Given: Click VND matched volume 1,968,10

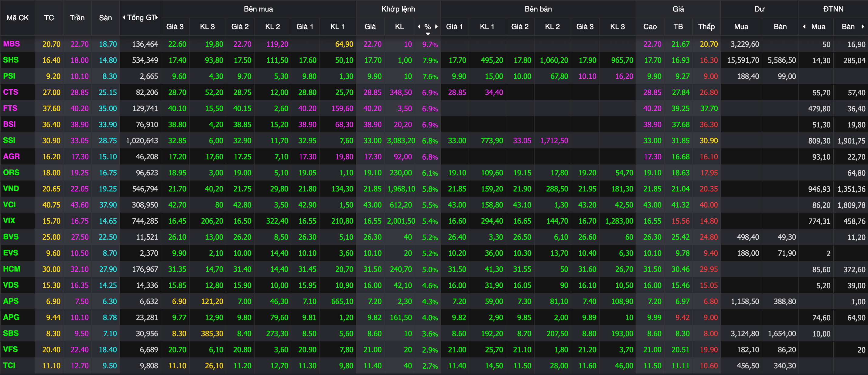Looking at the screenshot, I should (401, 189).
